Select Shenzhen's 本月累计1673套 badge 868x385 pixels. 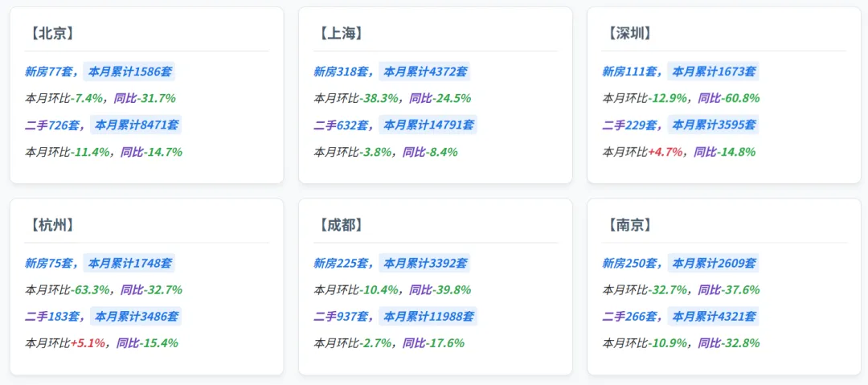pyautogui.click(x=713, y=72)
